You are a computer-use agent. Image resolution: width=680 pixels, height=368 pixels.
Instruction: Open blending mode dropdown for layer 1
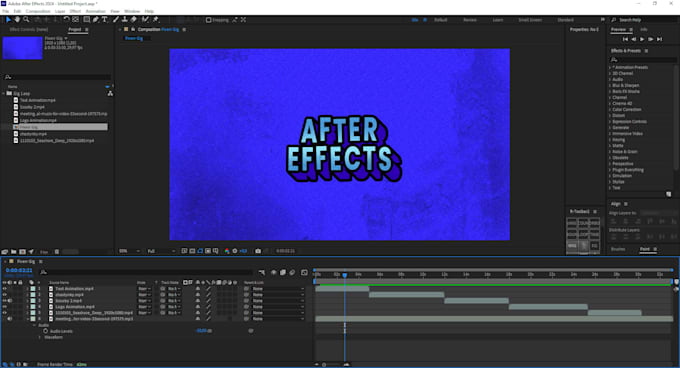click(x=144, y=289)
